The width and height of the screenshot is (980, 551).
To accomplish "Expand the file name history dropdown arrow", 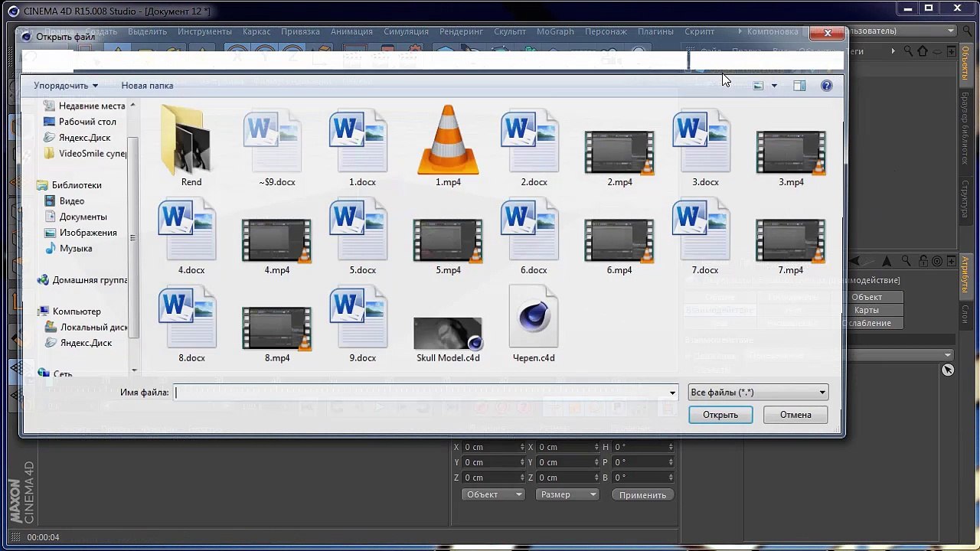I will click(x=672, y=393).
